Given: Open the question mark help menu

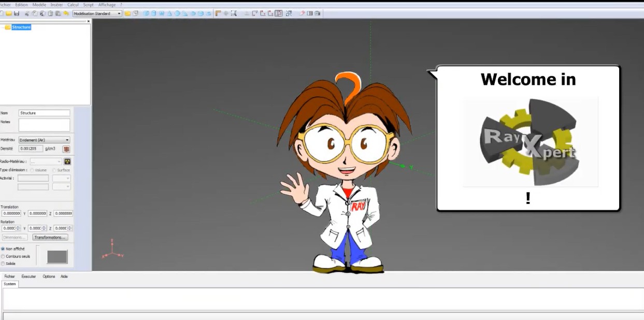Looking at the screenshot, I should [x=121, y=5].
